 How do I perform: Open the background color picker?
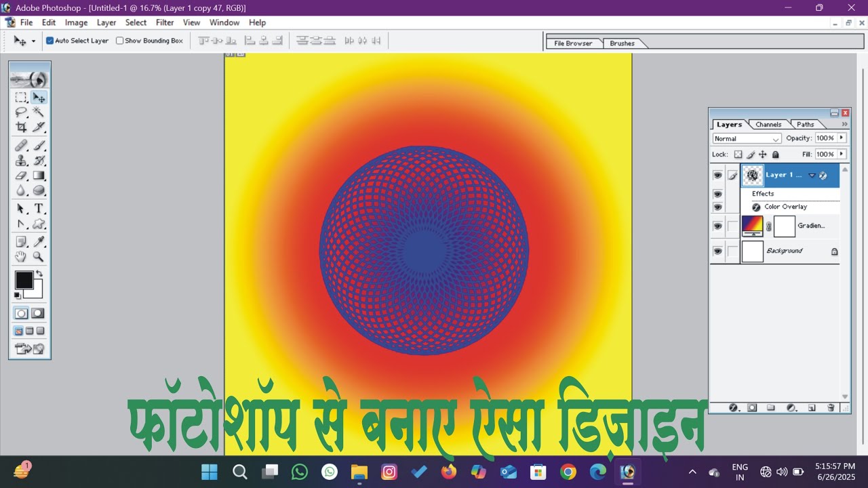[x=37, y=292]
